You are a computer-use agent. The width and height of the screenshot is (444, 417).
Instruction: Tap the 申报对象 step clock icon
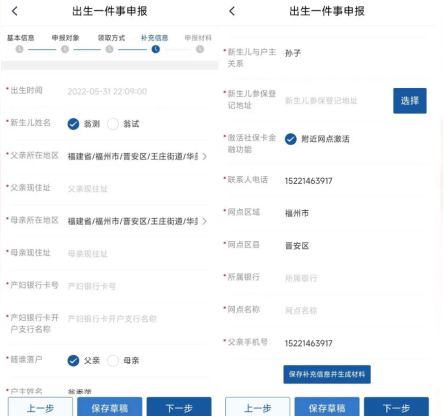pos(65,49)
